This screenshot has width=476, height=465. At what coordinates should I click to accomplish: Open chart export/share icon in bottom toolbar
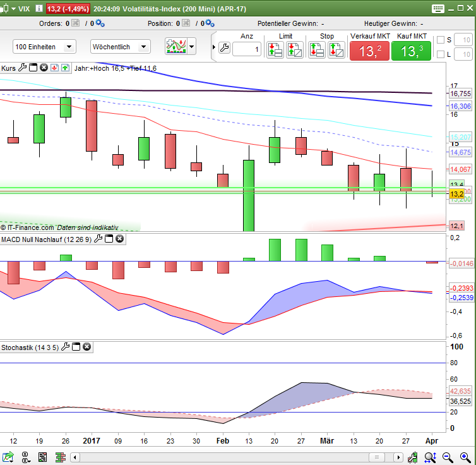[x=8, y=457]
